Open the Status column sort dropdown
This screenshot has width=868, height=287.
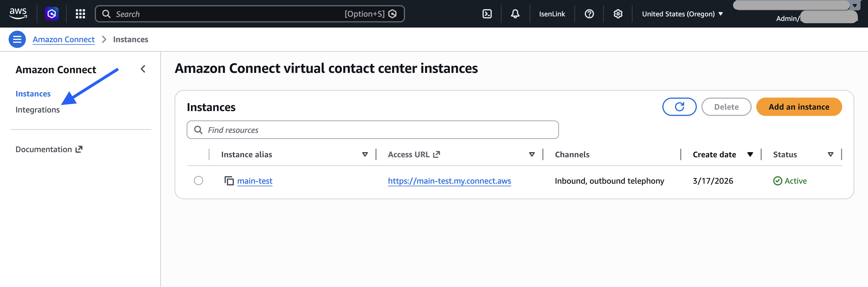831,154
